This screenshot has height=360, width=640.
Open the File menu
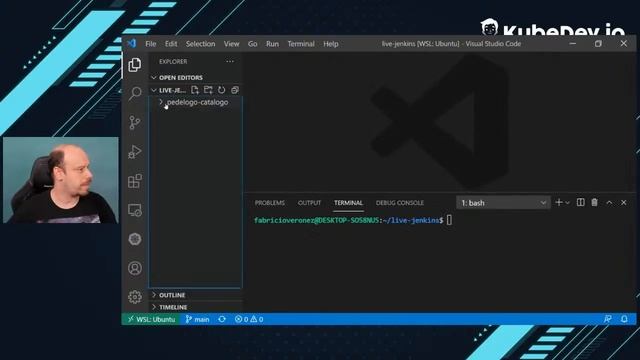pos(151,44)
